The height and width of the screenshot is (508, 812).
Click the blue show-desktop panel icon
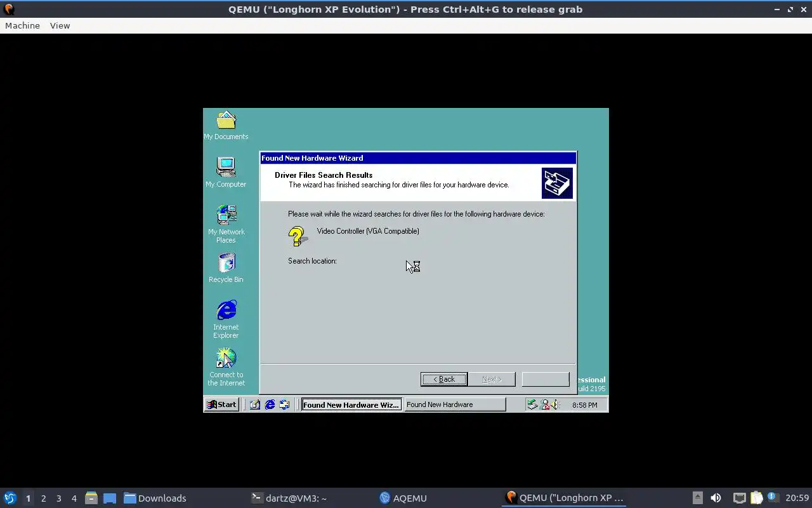pos(109,498)
